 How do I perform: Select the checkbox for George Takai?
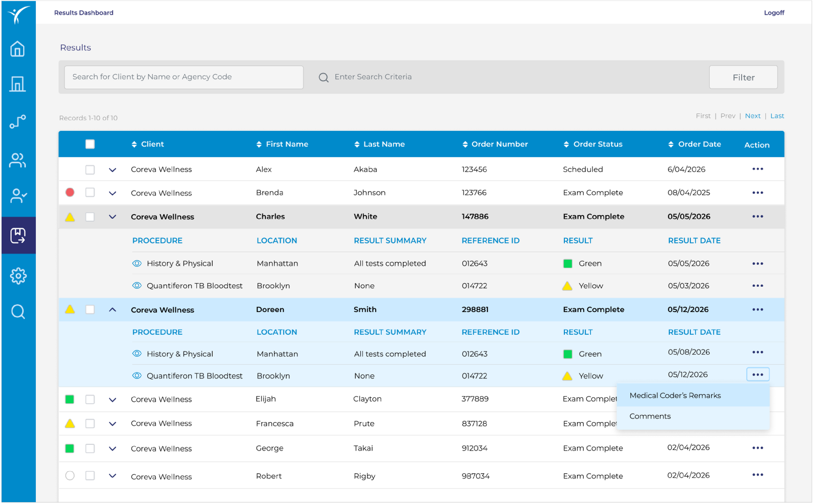[x=90, y=448]
